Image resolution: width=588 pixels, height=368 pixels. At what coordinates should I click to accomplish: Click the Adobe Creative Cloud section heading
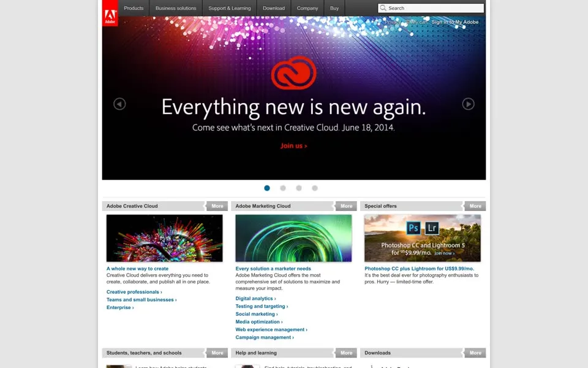coord(132,206)
